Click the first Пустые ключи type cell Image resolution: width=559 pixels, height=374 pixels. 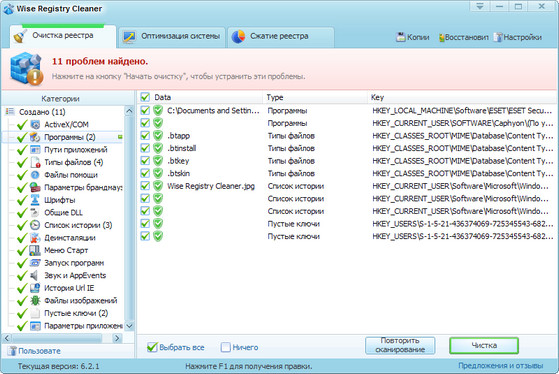(x=293, y=224)
